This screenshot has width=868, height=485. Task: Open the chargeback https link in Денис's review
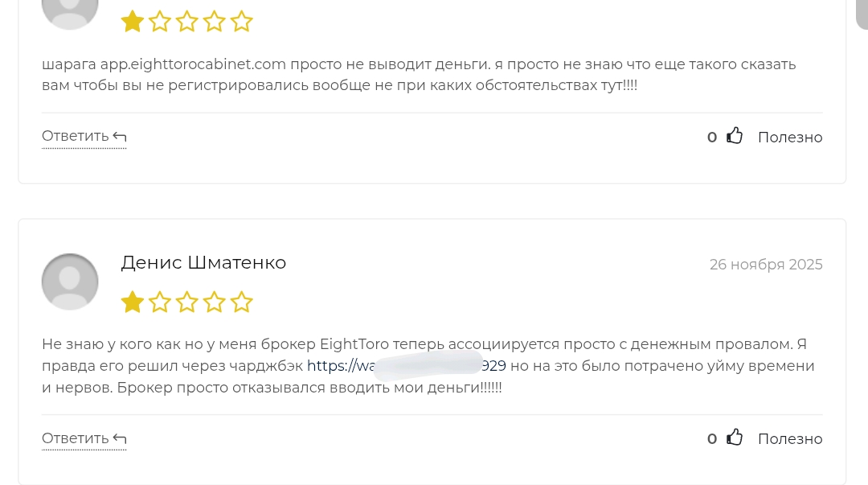(406, 366)
